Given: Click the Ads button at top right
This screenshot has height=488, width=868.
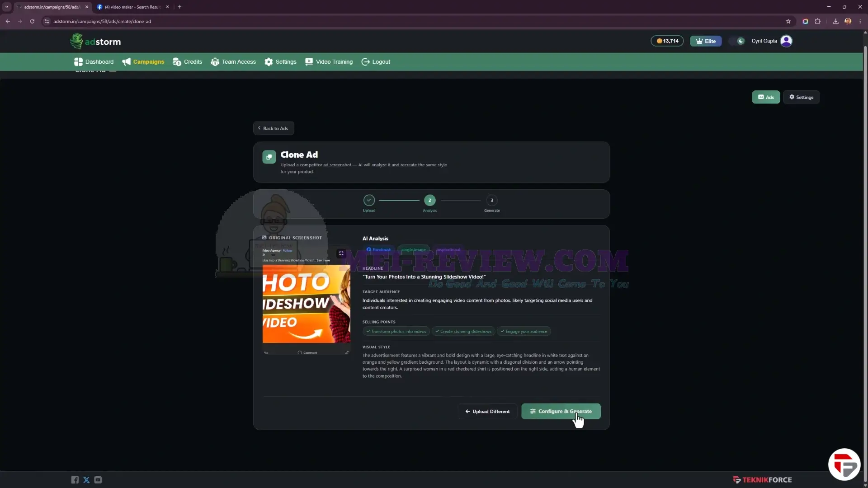Looking at the screenshot, I should tap(766, 97).
